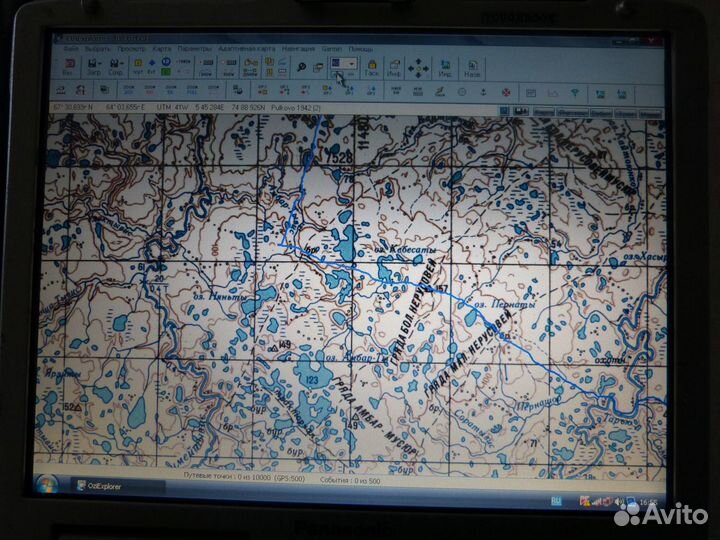
Task: Click the four-arrow map pan icon
Action: [419, 67]
